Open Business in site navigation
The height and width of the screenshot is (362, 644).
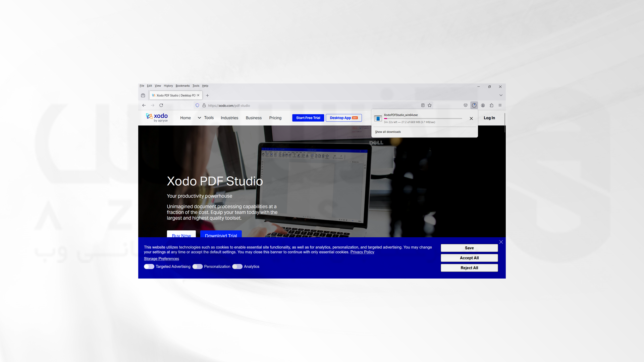tap(254, 118)
